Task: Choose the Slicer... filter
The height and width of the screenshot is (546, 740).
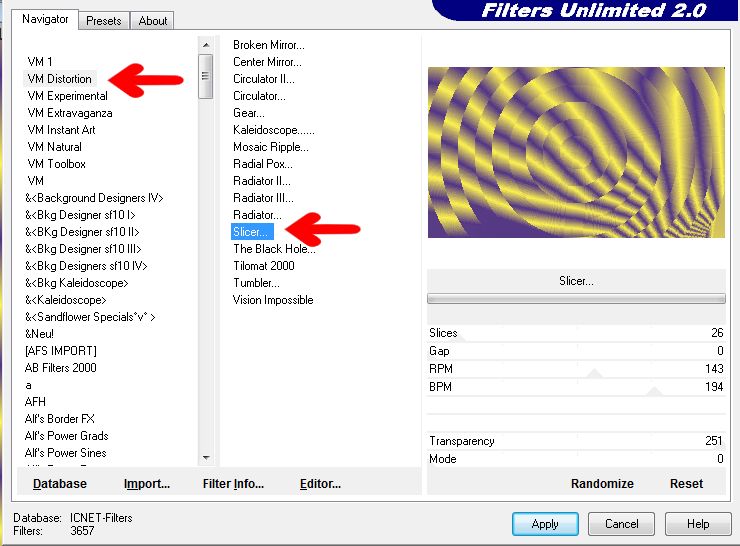Action: click(252, 232)
